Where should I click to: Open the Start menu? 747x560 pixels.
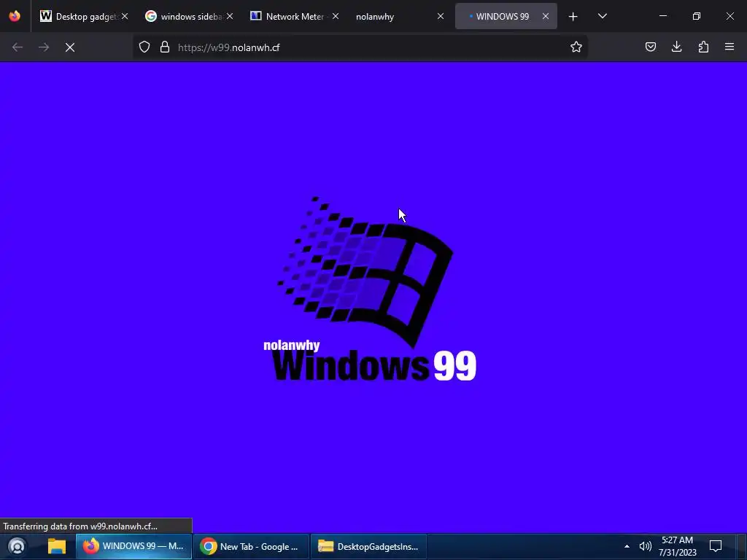click(x=17, y=546)
